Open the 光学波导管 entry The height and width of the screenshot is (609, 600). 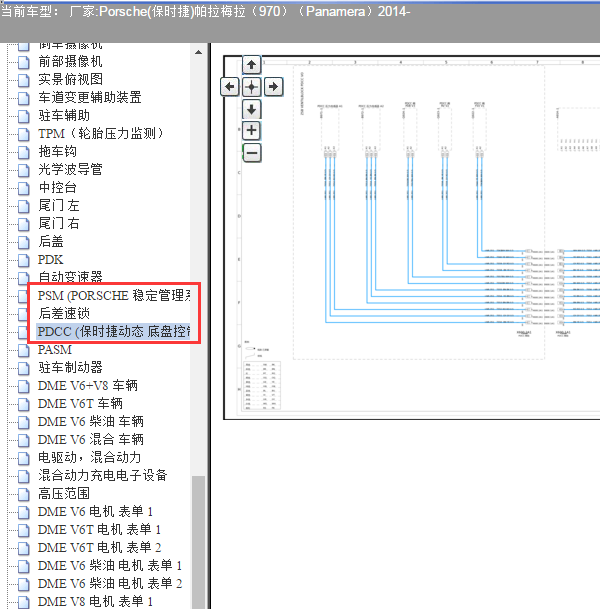point(70,169)
